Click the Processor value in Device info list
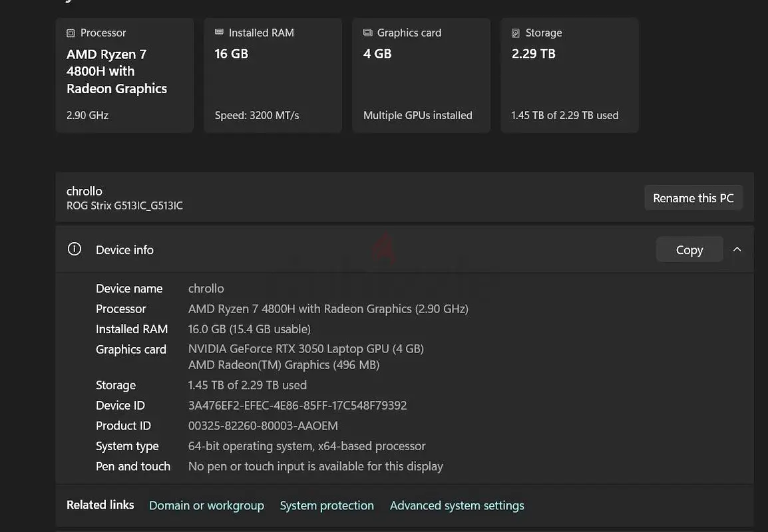The image size is (768, 532). click(328, 309)
